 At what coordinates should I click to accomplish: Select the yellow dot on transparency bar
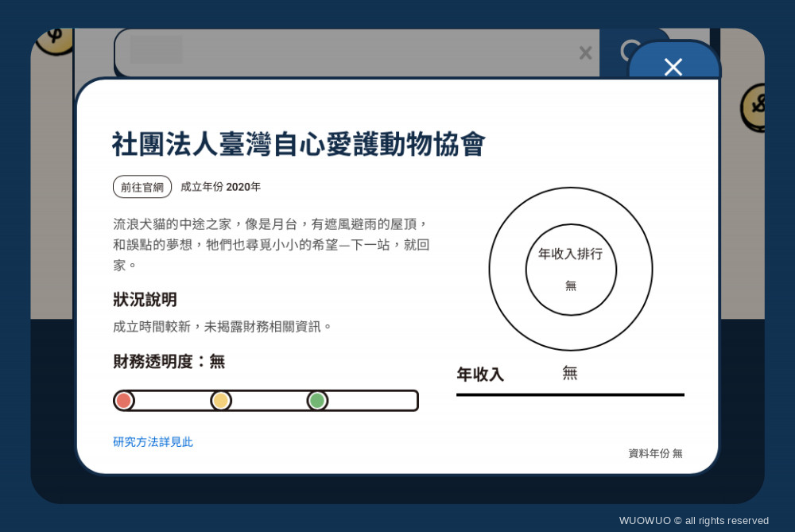221,401
